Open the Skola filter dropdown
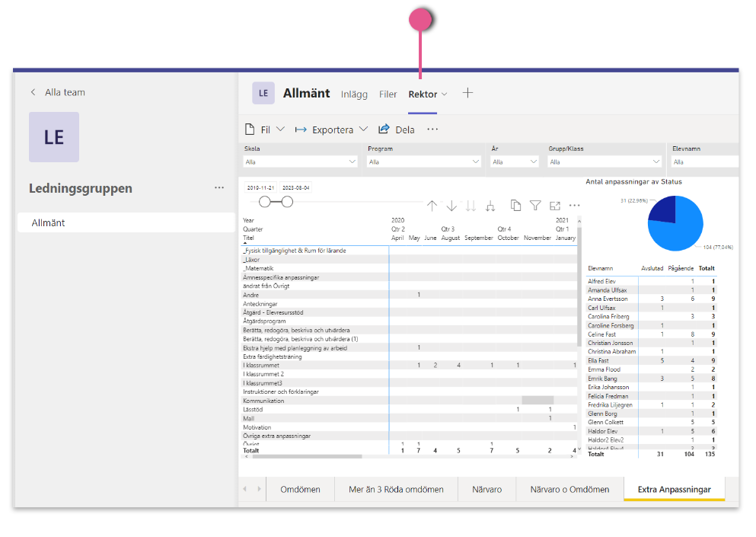The height and width of the screenshot is (537, 756). tap(300, 161)
